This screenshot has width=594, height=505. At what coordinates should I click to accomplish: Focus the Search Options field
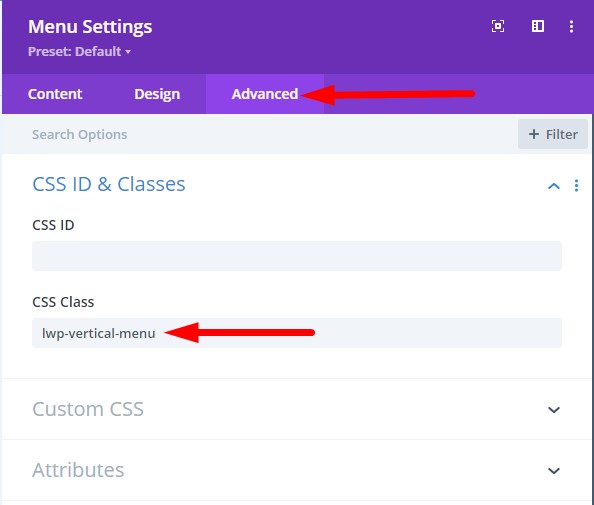pos(260,134)
